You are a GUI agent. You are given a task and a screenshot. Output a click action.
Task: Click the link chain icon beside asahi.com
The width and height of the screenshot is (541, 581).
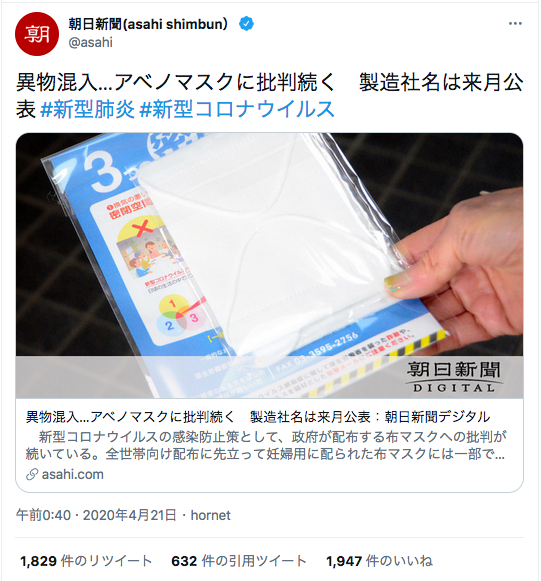[32, 474]
